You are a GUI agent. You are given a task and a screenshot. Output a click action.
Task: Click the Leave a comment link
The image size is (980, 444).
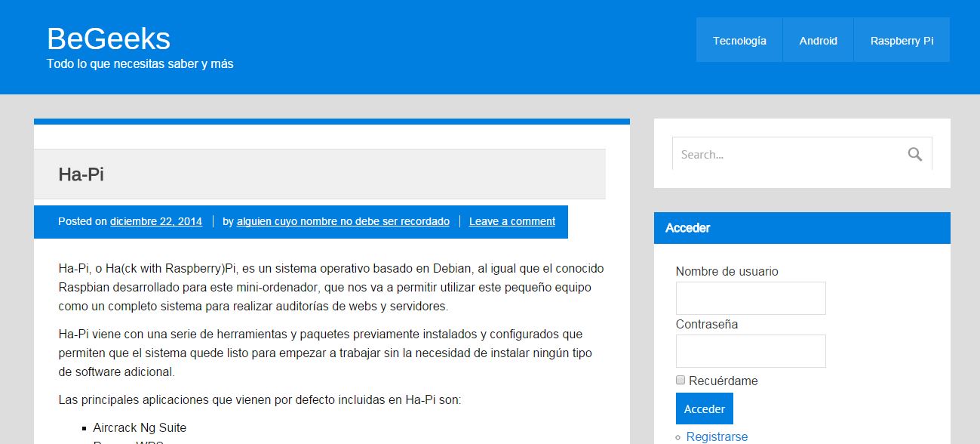(512, 221)
